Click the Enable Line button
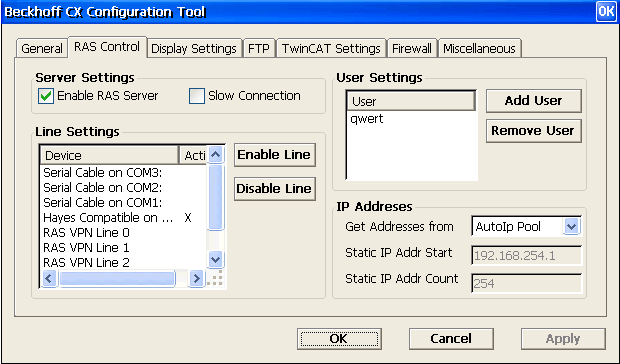This screenshot has width=620, height=364. pyautogui.click(x=274, y=155)
